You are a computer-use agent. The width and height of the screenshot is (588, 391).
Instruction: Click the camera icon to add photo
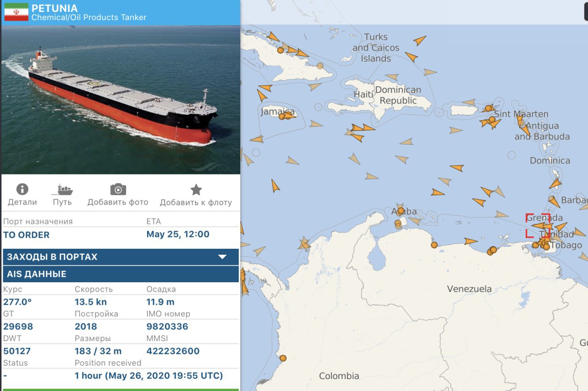[118, 189]
